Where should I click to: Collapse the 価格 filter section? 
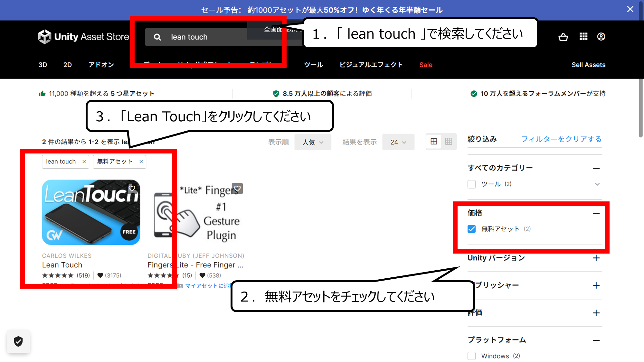pos(596,213)
